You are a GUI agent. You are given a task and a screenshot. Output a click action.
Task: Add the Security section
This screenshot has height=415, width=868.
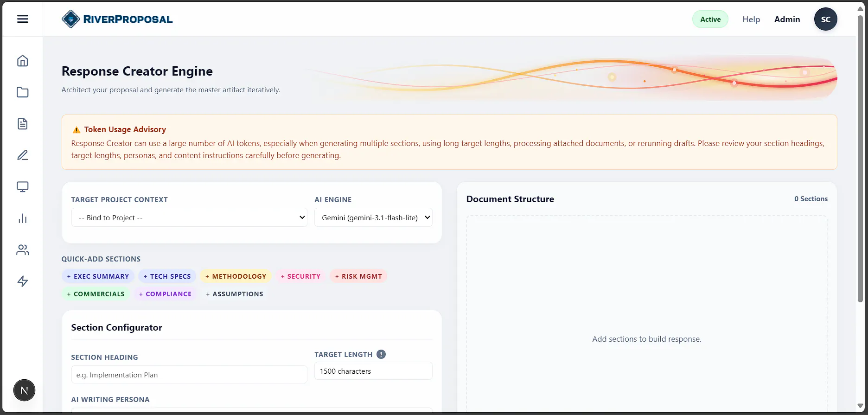300,276
